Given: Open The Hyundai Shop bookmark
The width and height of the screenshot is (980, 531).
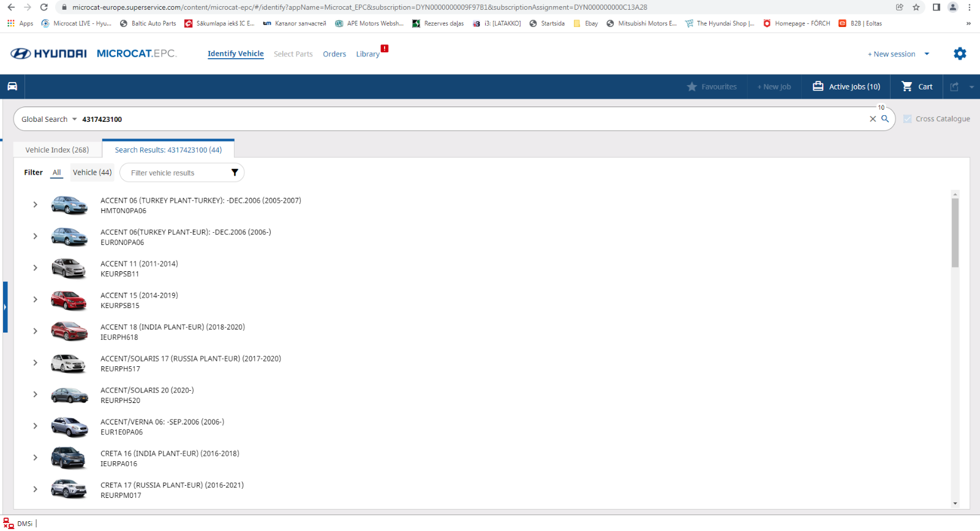Looking at the screenshot, I should [720, 23].
